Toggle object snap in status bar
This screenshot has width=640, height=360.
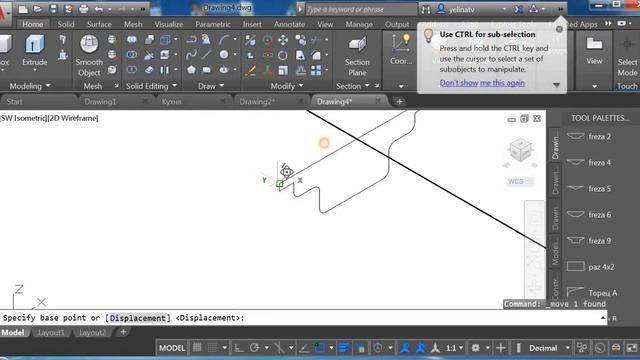319,348
